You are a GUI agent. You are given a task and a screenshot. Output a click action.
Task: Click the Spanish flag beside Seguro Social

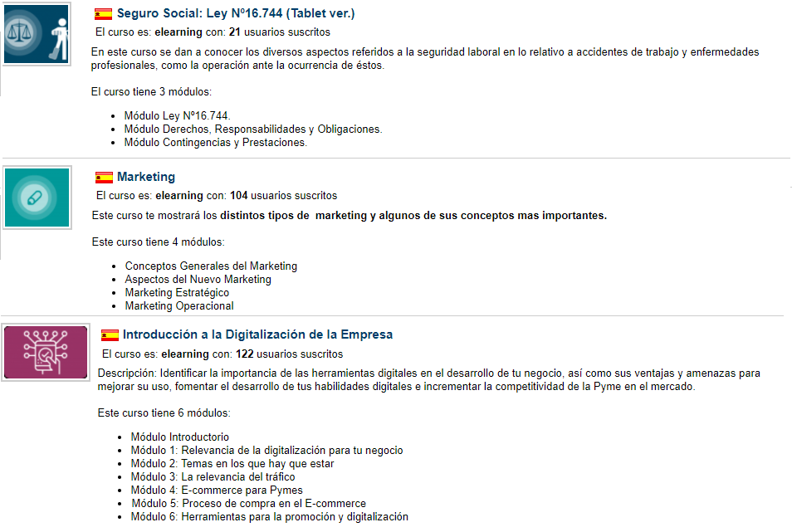pyautogui.click(x=104, y=13)
